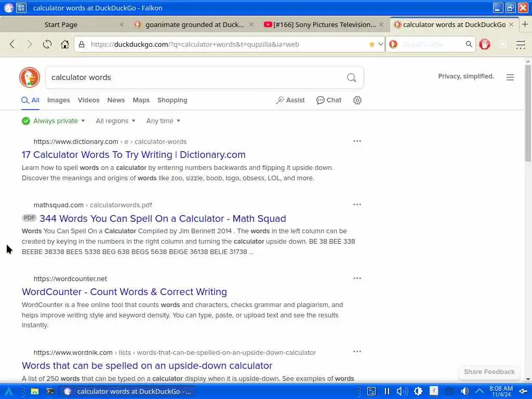Close the goanimate grounded tab
This screenshot has width=532, height=399.
251,25
